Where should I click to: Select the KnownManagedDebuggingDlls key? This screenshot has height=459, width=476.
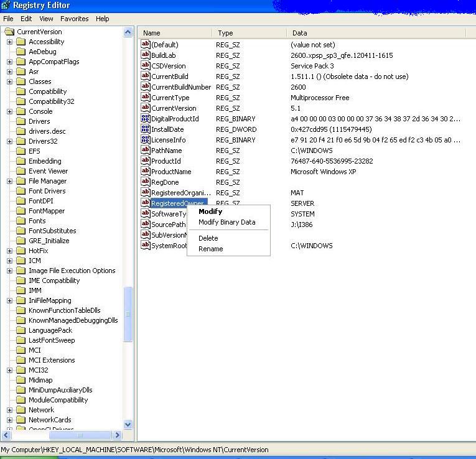(x=73, y=320)
